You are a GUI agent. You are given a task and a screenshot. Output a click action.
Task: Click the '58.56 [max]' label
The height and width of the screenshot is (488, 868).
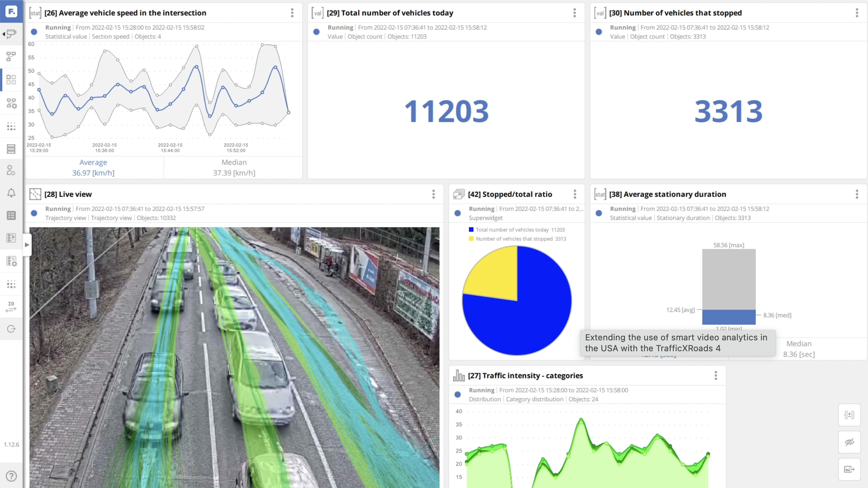point(729,245)
